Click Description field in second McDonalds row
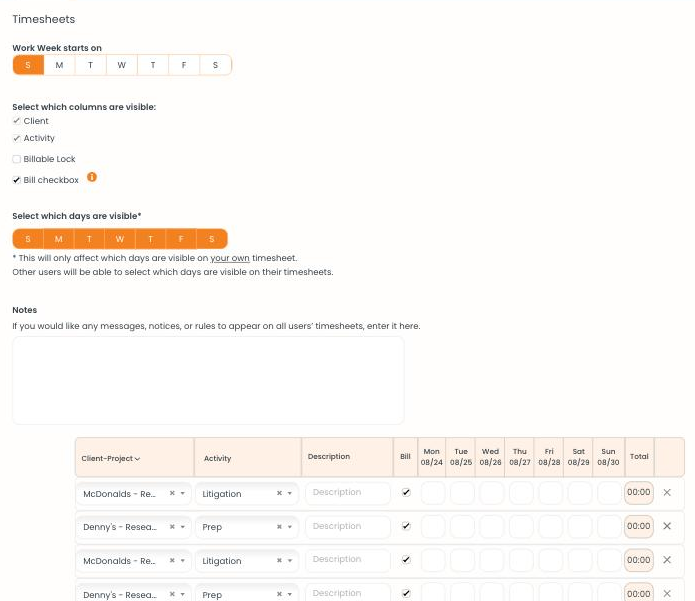The image size is (695, 601). tap(348, 560)
